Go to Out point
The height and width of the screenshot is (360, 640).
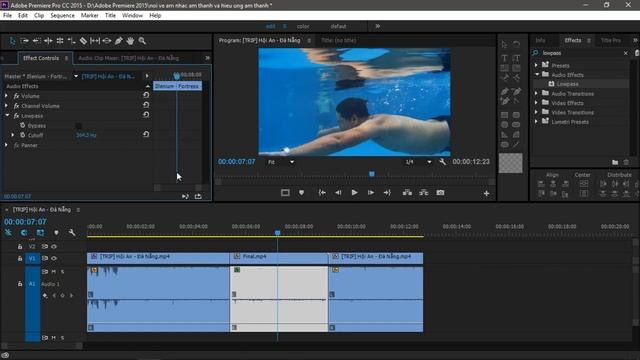(387, 193)
